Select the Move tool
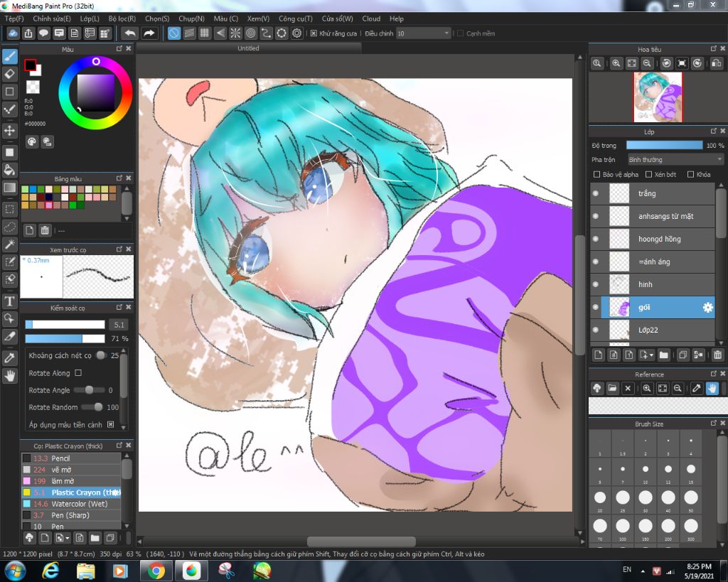This screenshot has width=728, height=582. click(x=10, y=131)
